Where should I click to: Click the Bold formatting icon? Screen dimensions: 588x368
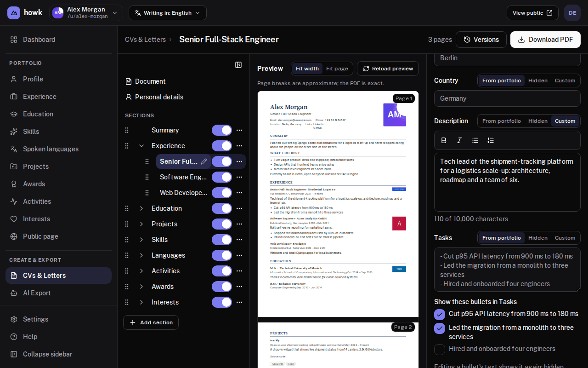[x=444, y=140]
